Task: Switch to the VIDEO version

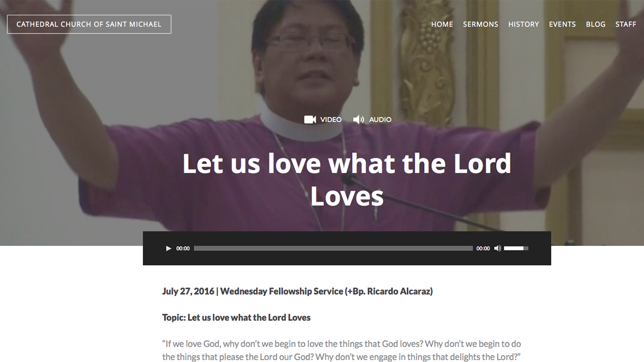Action: 331,120
